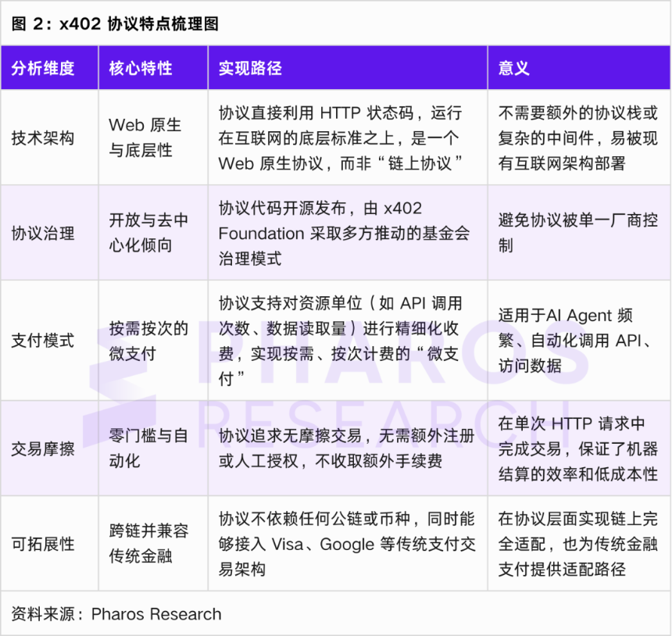This screenshot has width=672, height=636.
Task: Click the 技术架构 row label
Action: point(43,138)
